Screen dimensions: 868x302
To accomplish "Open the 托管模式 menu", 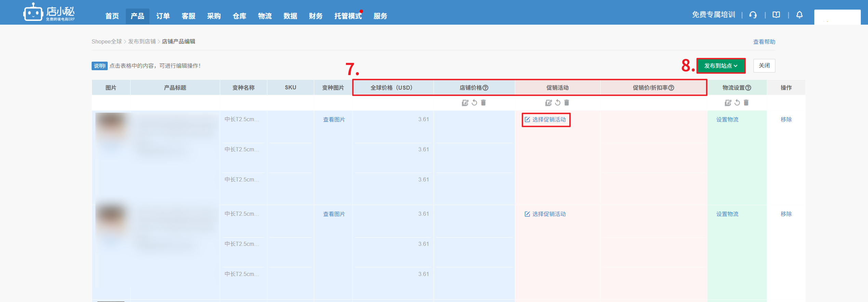I will (348, 16).
